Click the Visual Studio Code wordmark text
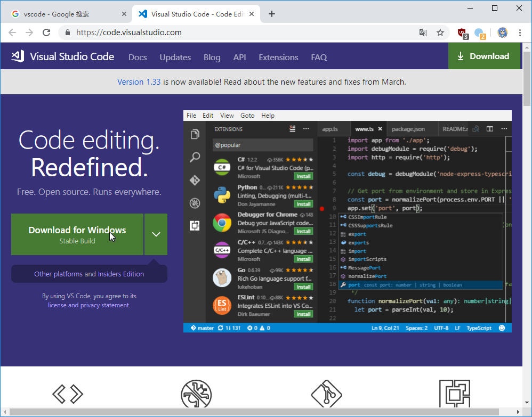The width and height of the screenshot is (532, 417). pos(72,56)
